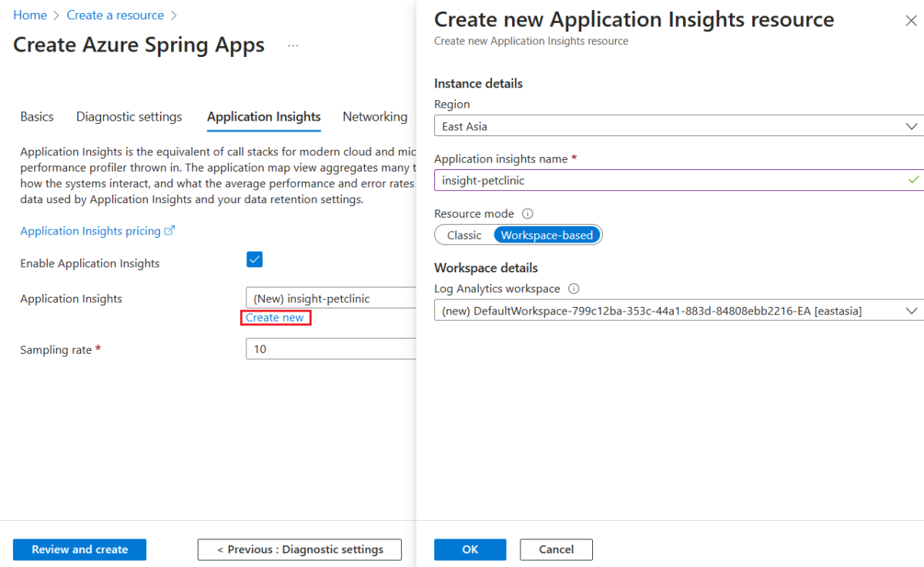This screenshot has height=567, width=924.
Task: Open the Networking tab
Action: click(375, 117)
